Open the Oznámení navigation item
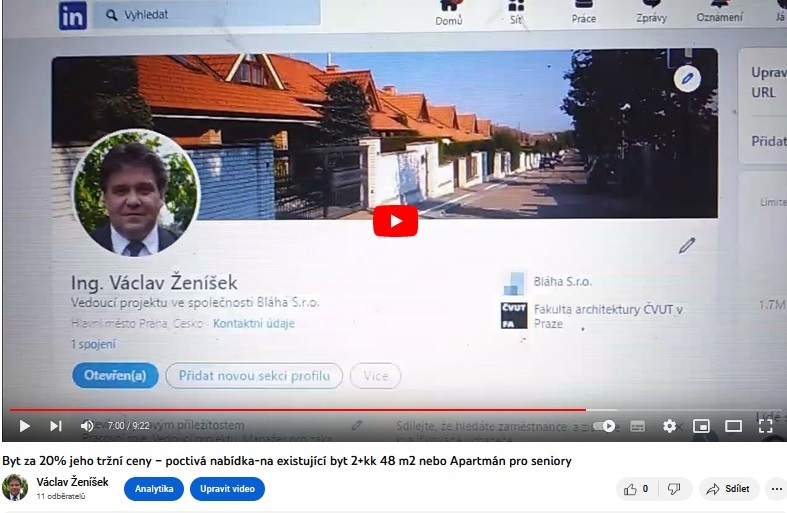The image size is (787, 513). (x=719, y=12)
